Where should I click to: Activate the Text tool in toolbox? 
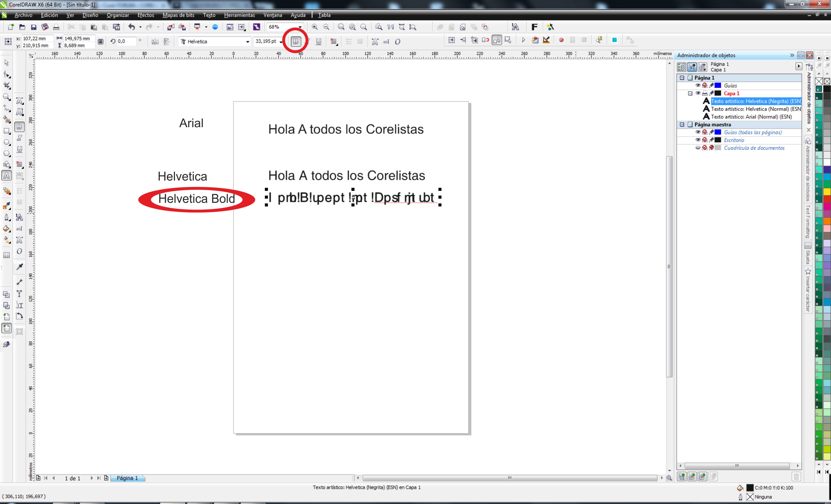(x=6, y=176)
